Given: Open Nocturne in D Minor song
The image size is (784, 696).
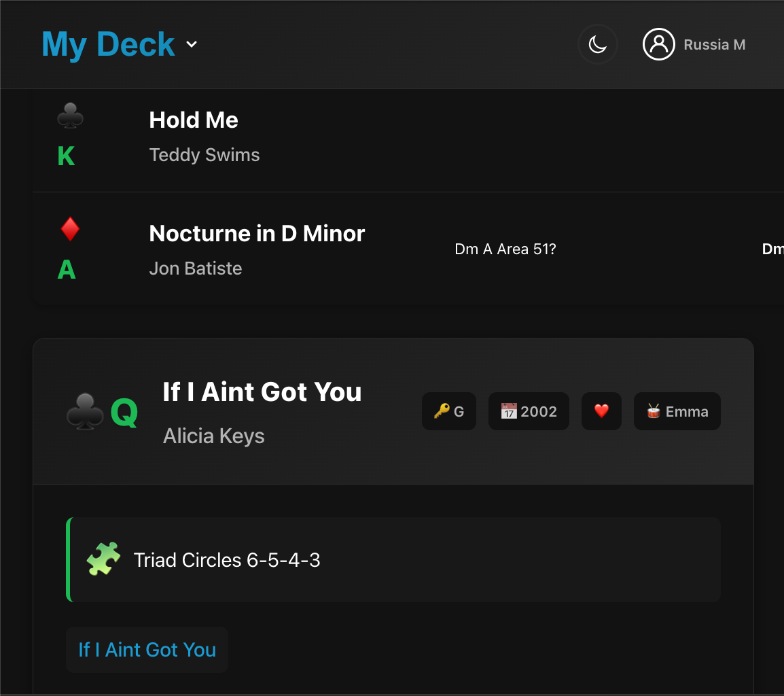Looking at the screenshot, I should click(257, 234).
